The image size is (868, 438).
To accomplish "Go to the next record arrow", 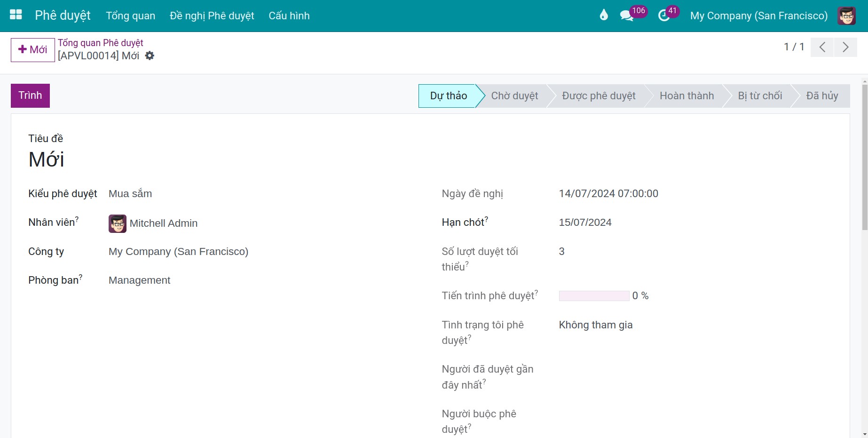I will coord(845,47).
